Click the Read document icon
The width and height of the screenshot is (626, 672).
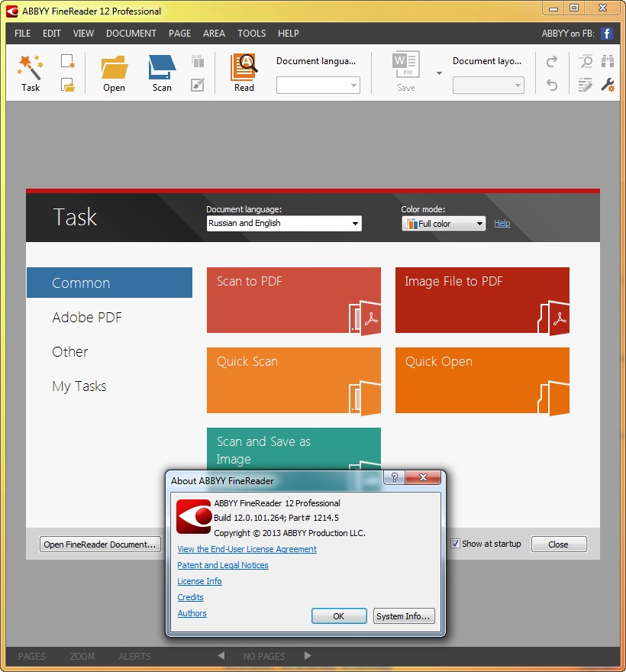click(244, 67)
